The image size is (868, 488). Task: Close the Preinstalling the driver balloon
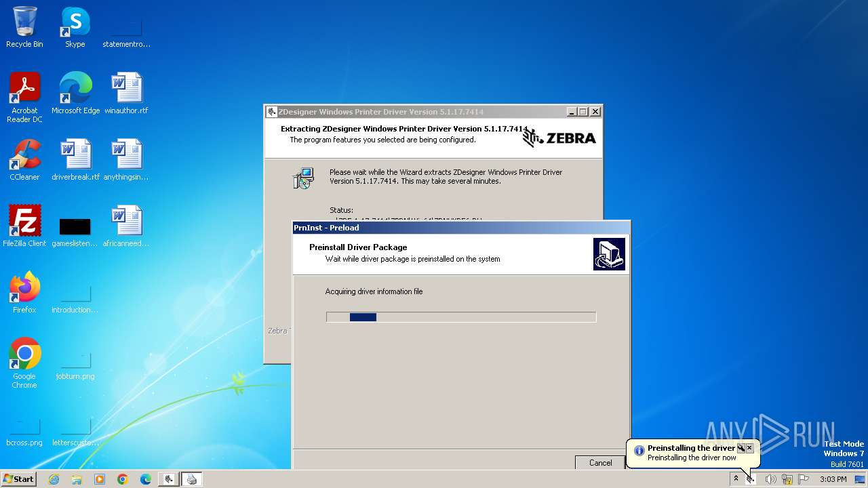[x=749, y=448]
